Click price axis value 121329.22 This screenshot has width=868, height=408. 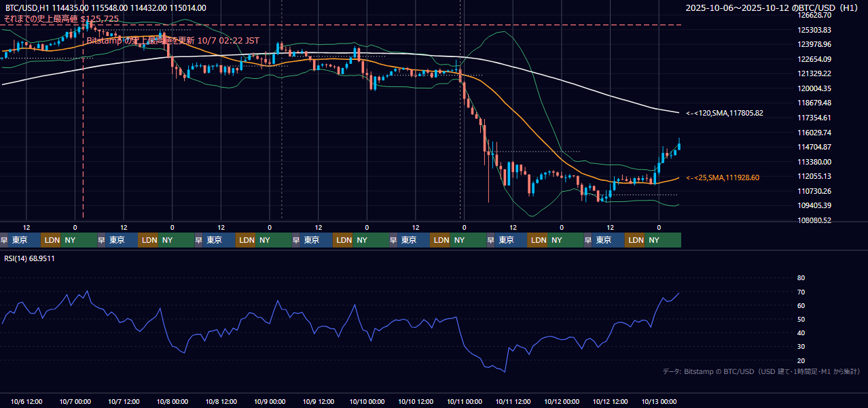pos(814,73)
